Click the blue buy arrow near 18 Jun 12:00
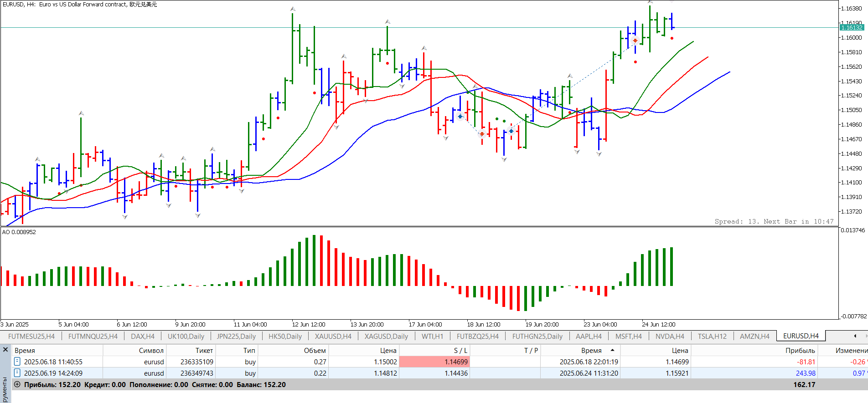The width and height of the screenshot is (868, 403). (460, 117)
